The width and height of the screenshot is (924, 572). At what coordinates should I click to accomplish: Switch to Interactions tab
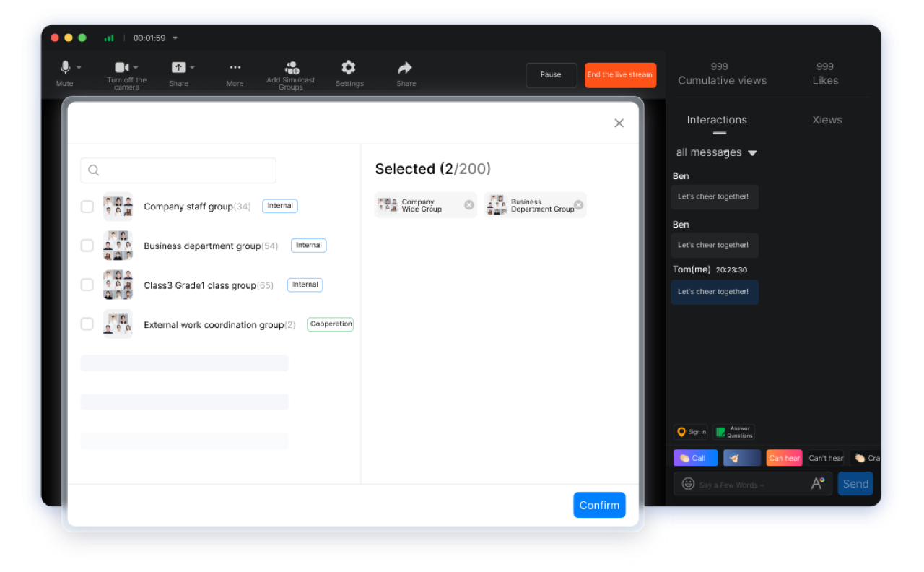[717, 120]
